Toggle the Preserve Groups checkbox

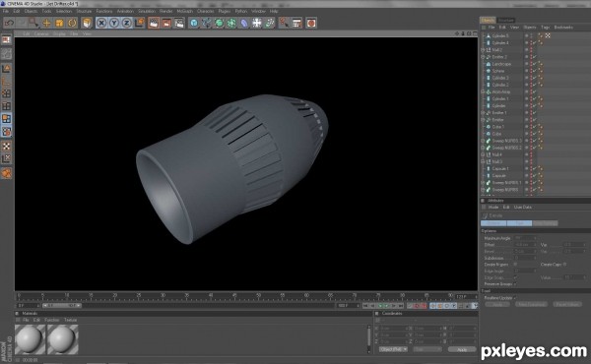515,284
